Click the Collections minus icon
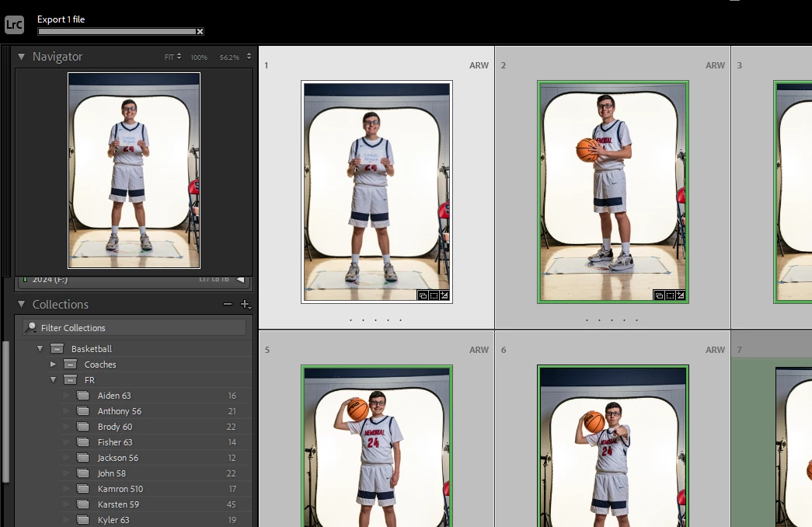Screen dimensions: 812x527 [x=228, y=304]
